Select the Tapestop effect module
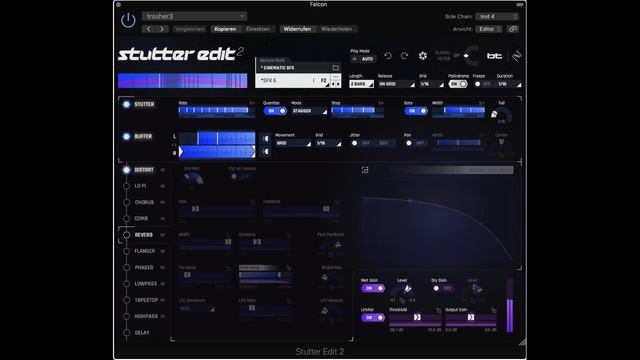The image size is (640, 360). [x=146, y=300]
